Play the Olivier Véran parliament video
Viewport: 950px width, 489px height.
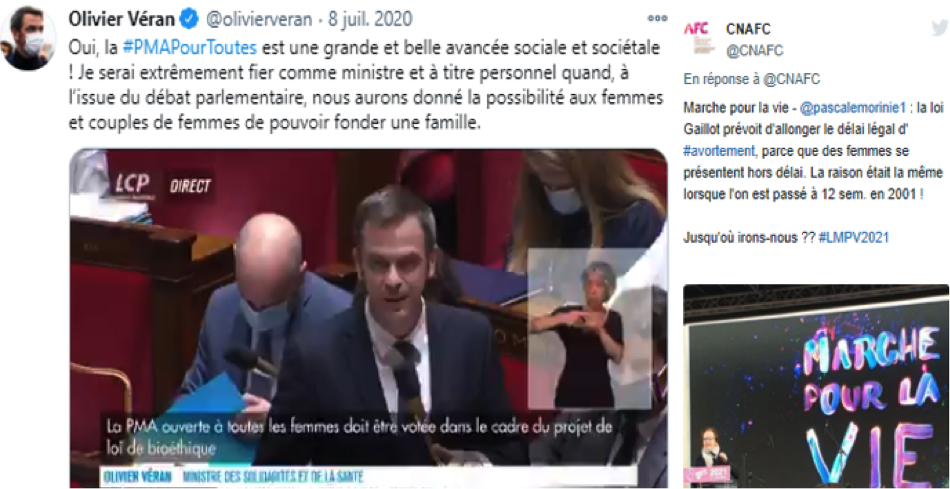(368, 318)
